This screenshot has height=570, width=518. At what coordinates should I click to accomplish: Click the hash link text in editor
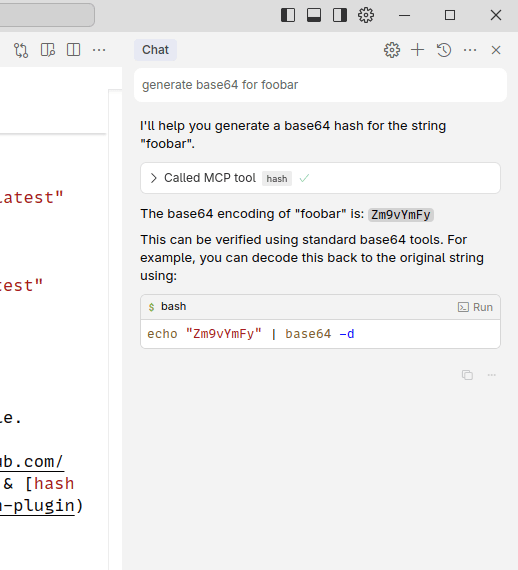coord(54,484)
